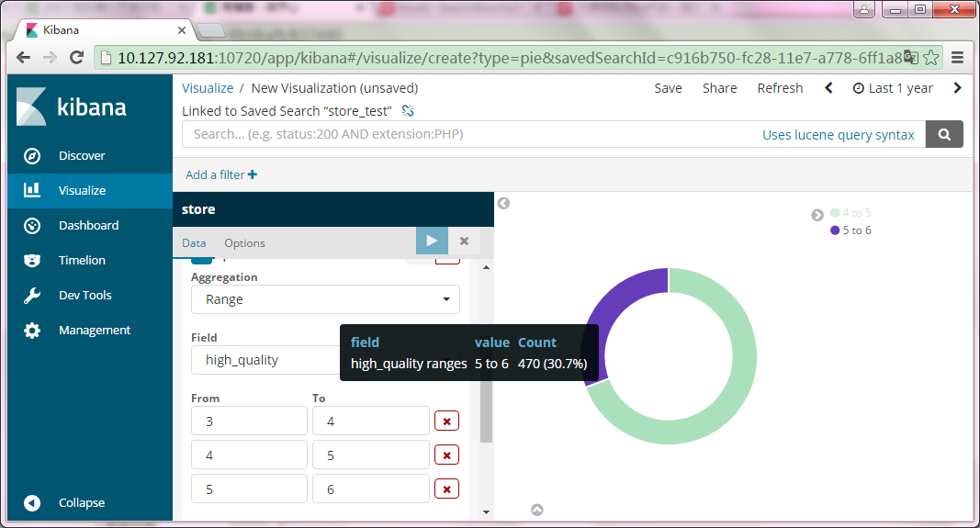
Task: Click the Discover compass icon
Action: 32,155
